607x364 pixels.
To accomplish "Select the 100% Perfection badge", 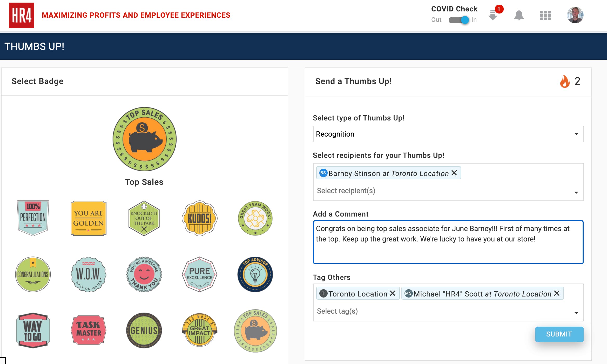I will coord(33,218).
